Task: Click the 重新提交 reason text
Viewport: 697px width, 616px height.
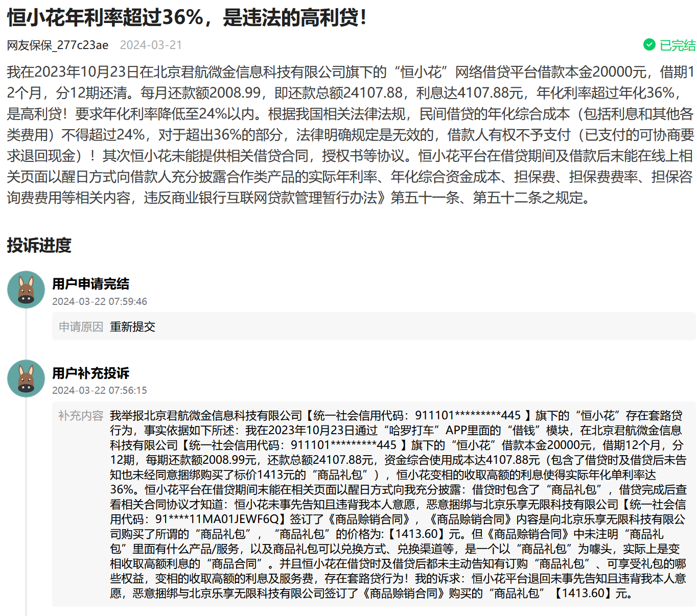Action: 132,326
